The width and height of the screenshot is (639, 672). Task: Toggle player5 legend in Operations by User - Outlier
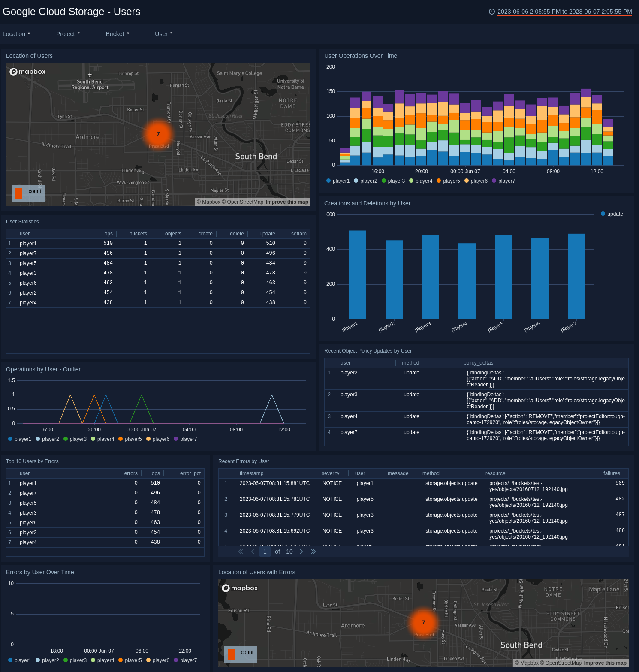point(130,439)
